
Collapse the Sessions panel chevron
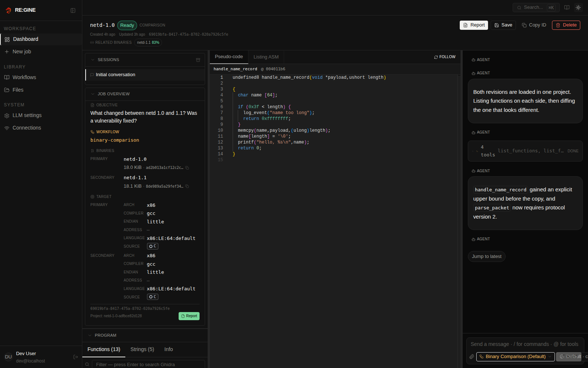(x=93, y=60)
